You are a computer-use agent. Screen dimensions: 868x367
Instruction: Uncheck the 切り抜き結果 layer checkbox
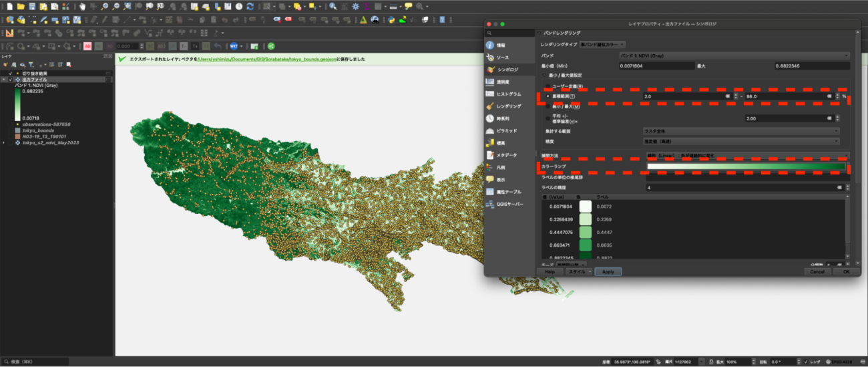pyautogui.click(x=10, y=73)
